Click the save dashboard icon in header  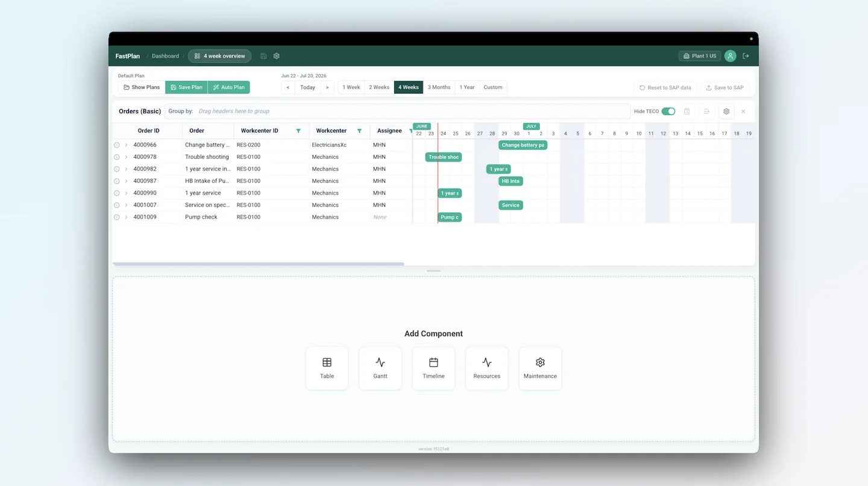[263, 56]
